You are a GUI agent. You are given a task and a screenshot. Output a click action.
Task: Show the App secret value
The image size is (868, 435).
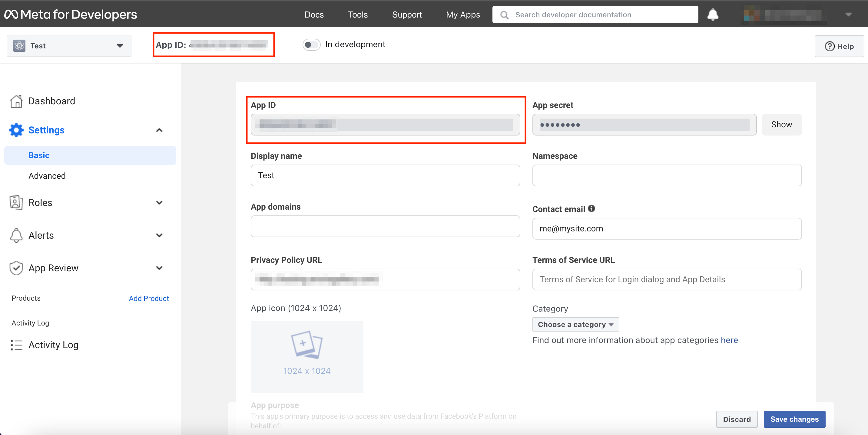(x=781, y=125)
